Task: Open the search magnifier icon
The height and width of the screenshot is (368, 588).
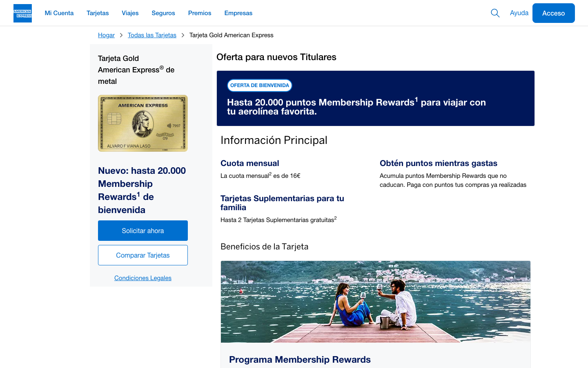Action: point(495,13)
